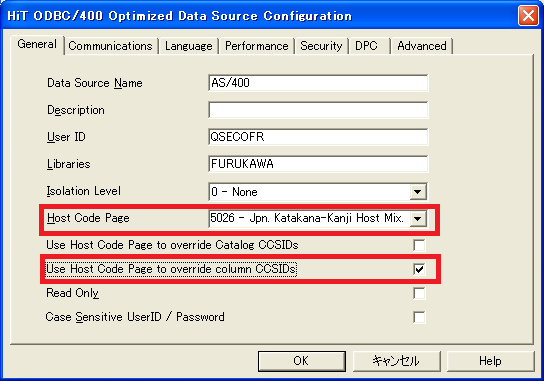Open the Advanced tab

(422, 46)
